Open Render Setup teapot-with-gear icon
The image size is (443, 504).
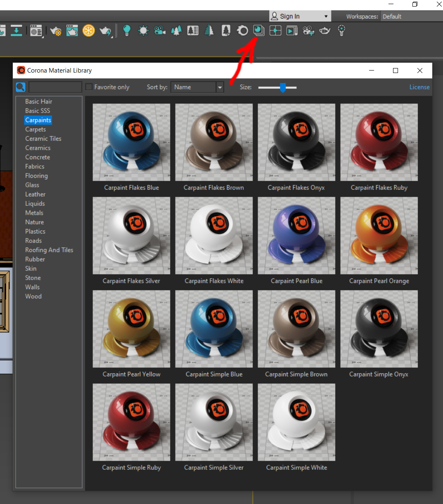point(56,31)
